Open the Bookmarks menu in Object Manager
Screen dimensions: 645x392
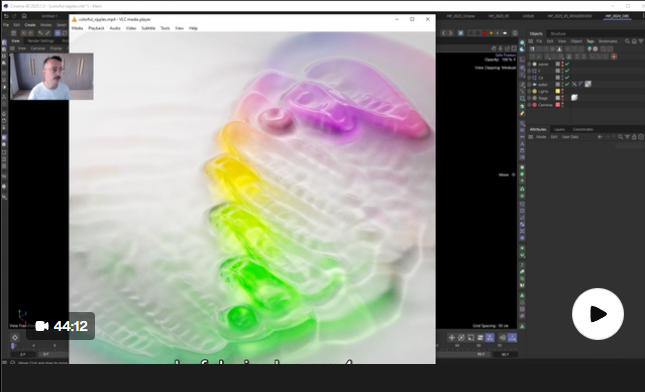coord(608,41)
